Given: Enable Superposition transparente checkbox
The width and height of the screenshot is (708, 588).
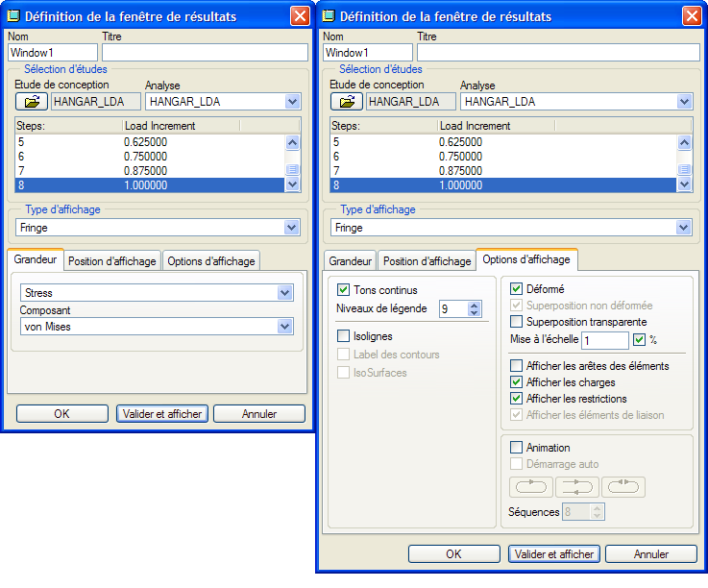Looking at the screenshot, I should pyautogui.click(x=516, y=322).
